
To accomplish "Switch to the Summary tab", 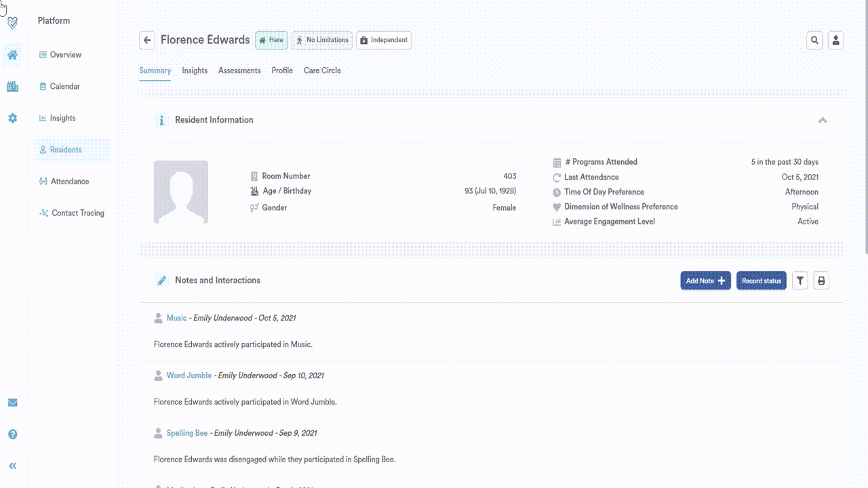I will point(155,70).
